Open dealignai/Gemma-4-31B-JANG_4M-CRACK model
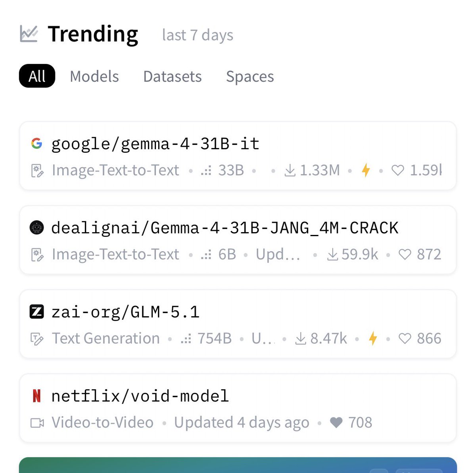This screenshot has width=476, height=473. tap(225, 228)
